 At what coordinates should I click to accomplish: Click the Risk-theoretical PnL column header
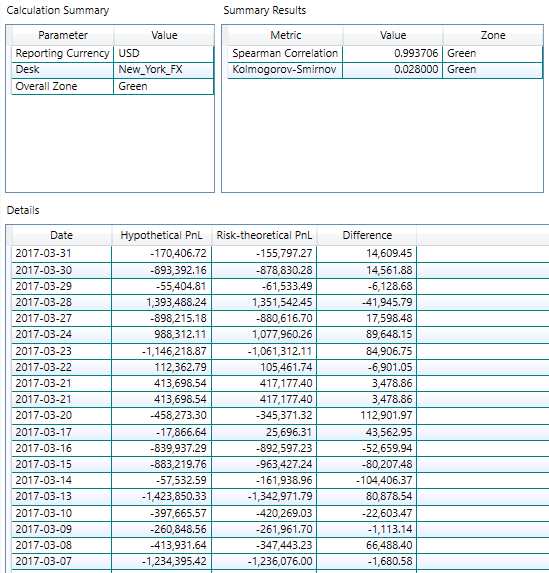(x=264, y=235)
